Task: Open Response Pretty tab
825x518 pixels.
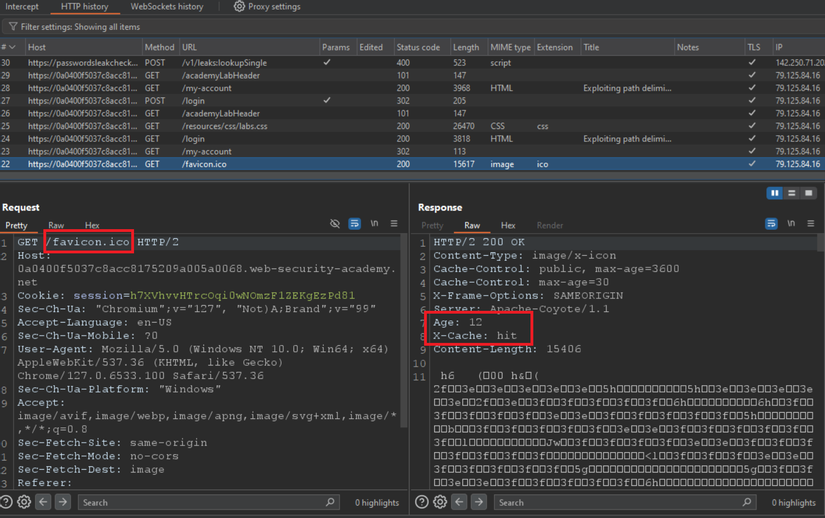Action: (432, 225)
